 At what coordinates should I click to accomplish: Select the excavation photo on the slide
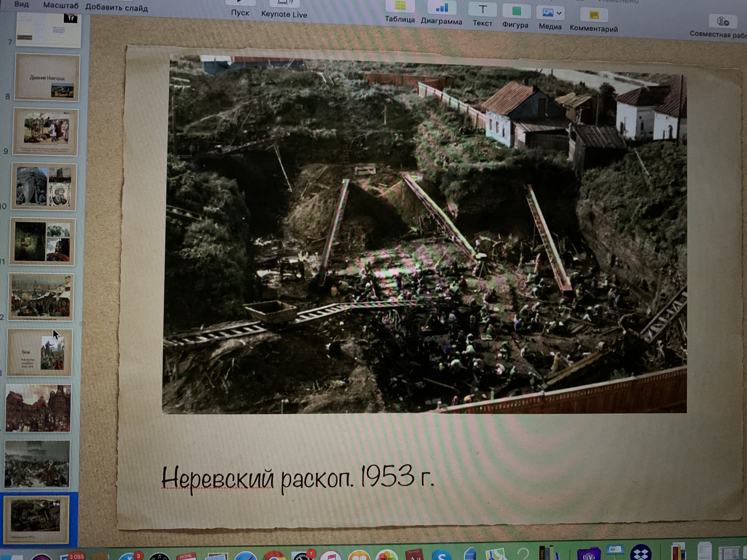tap(425, 235)
